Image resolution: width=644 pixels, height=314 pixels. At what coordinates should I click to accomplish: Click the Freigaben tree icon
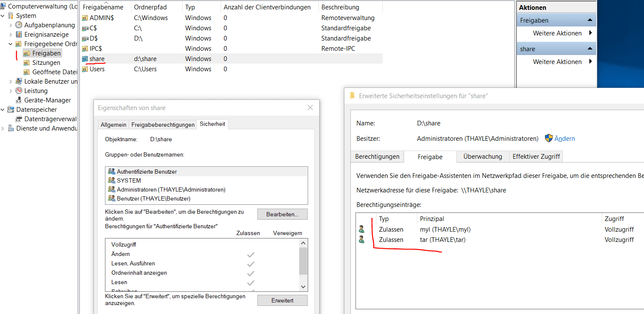pyautogui.click(x=27, y=53)
